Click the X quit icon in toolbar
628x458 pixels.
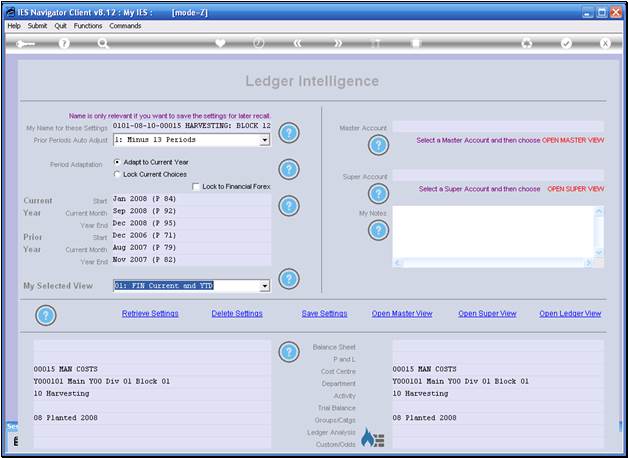605,43
